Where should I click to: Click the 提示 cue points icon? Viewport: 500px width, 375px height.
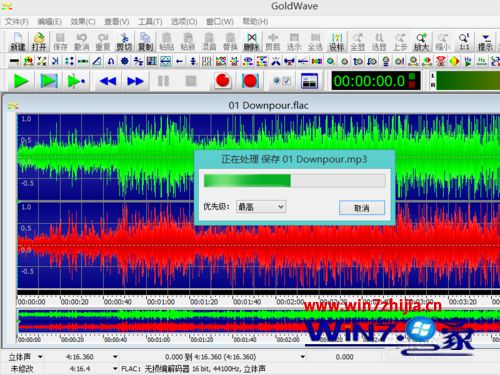tap(486, 42)
